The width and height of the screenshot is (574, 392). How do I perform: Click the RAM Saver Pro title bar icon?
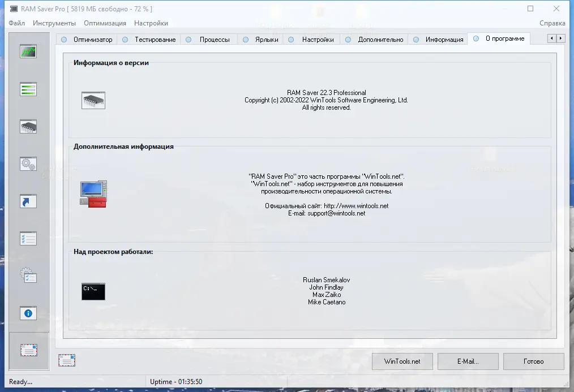pos(14,9)
